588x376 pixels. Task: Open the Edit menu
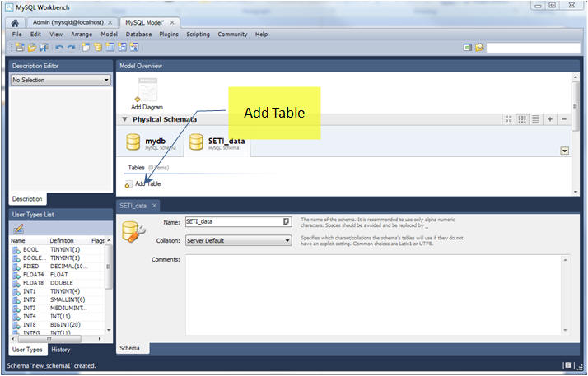(35, 34)
